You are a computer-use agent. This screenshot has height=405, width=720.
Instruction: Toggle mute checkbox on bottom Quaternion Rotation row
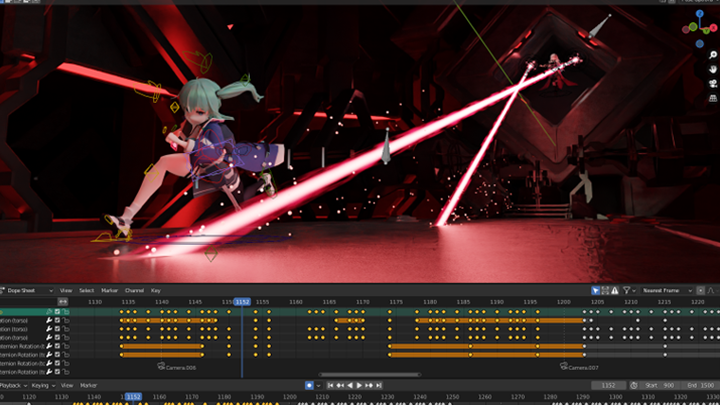(57, 372)
